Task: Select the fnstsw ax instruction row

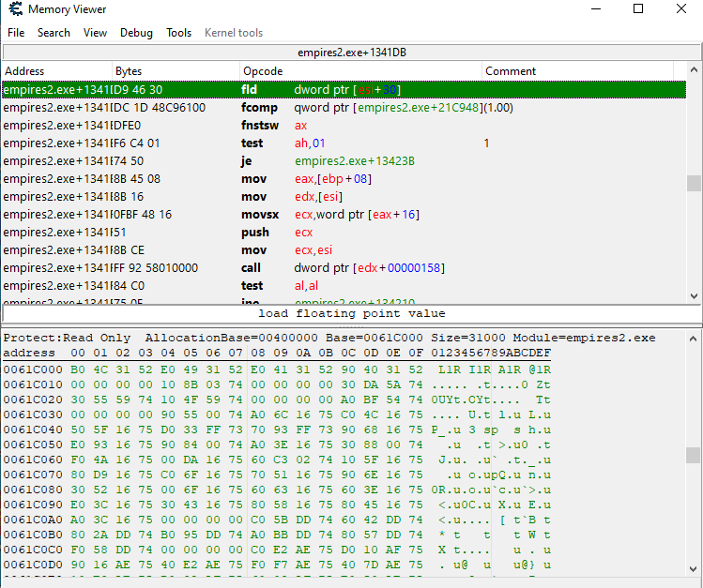Action: pos(344,126)
